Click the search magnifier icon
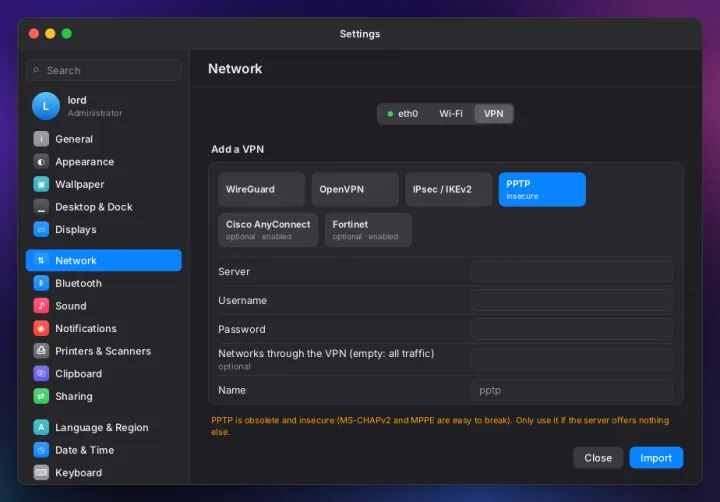The image size is (720, 502). point(36,70)
